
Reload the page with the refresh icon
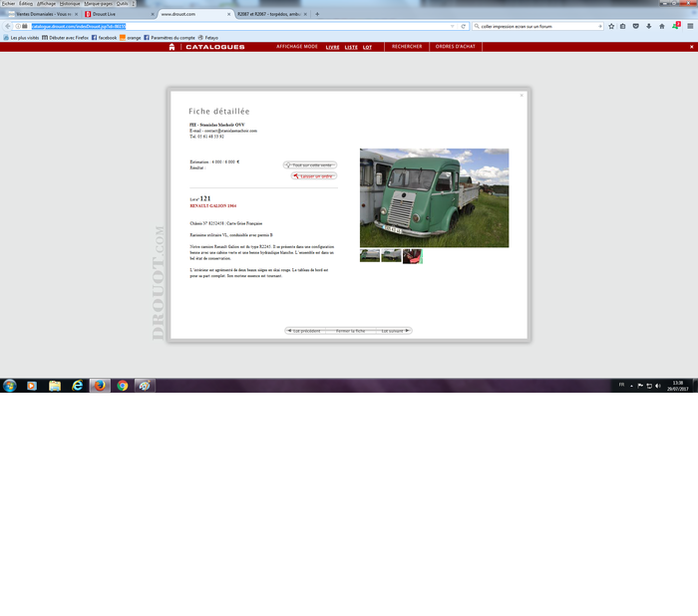tap(463, 26)
